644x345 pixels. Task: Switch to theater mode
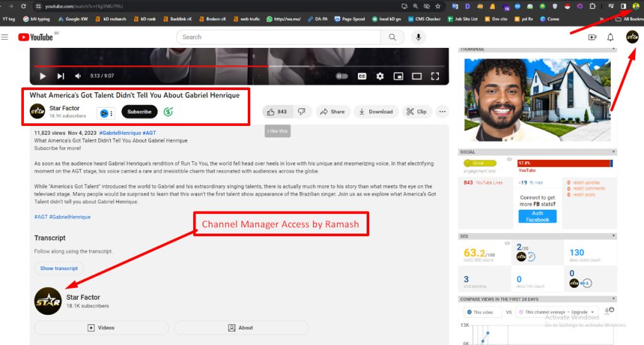tap(416, 76)
